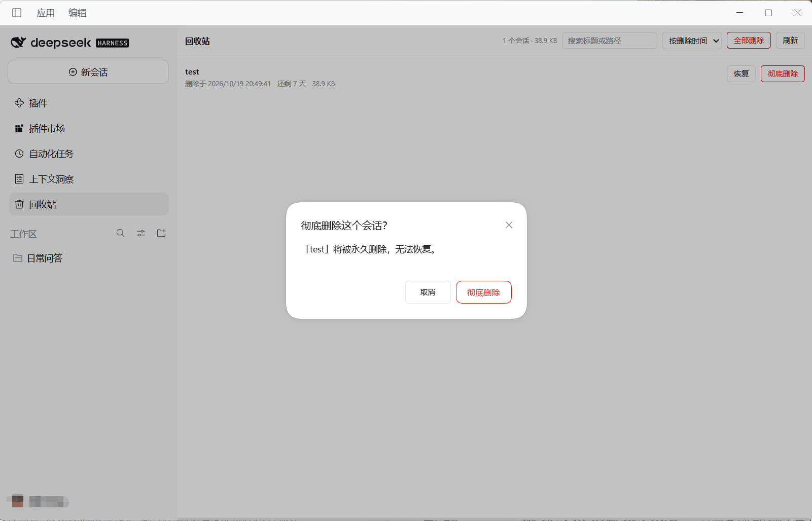Click the 全部删除 button
The height and width of the screenshot is (521, 812).
[x=749, y=41]
